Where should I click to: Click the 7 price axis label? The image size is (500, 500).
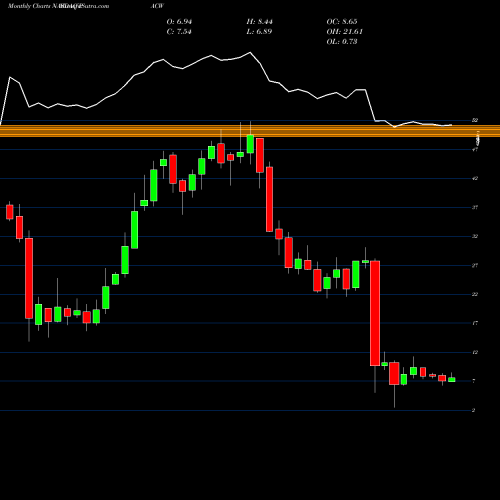pyautogui.click(x=474, y=381)
